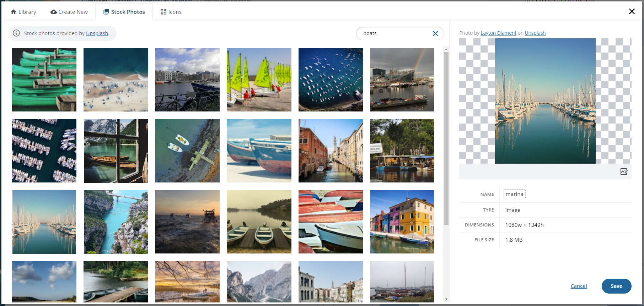Click the scrollbar down arrow
Screen dimensions: 644x306
446,299
